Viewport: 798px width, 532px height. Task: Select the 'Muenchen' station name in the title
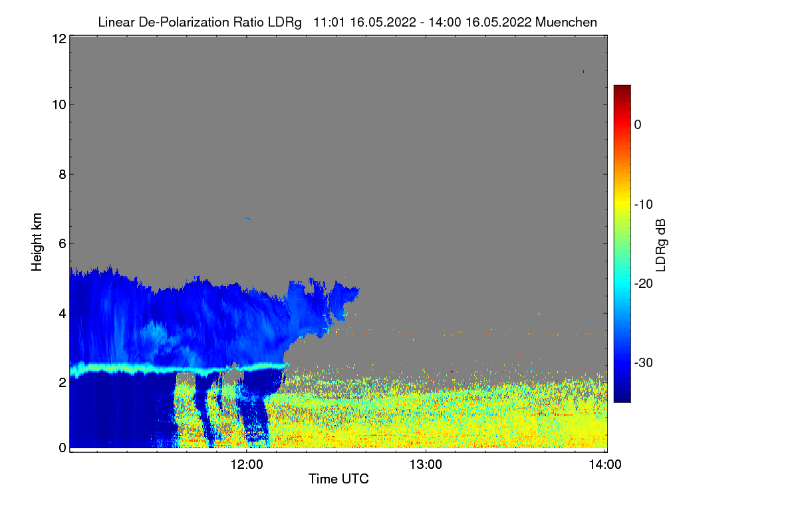coord(566,22)
